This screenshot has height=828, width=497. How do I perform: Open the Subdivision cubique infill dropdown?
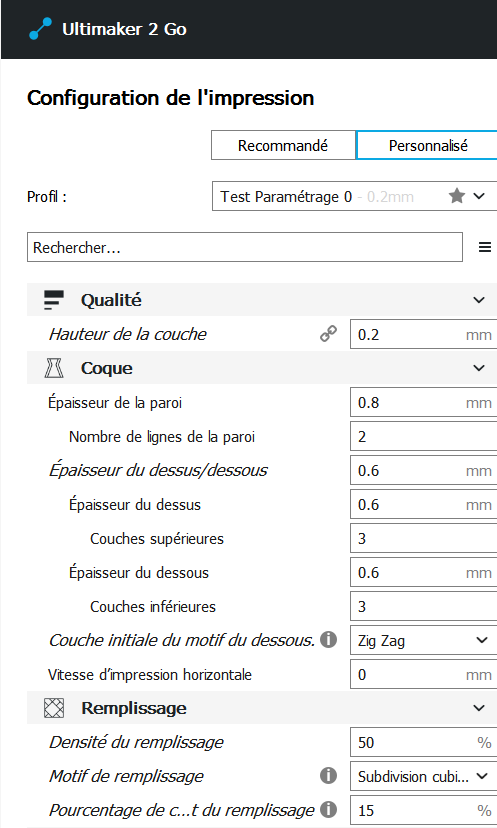424,776
